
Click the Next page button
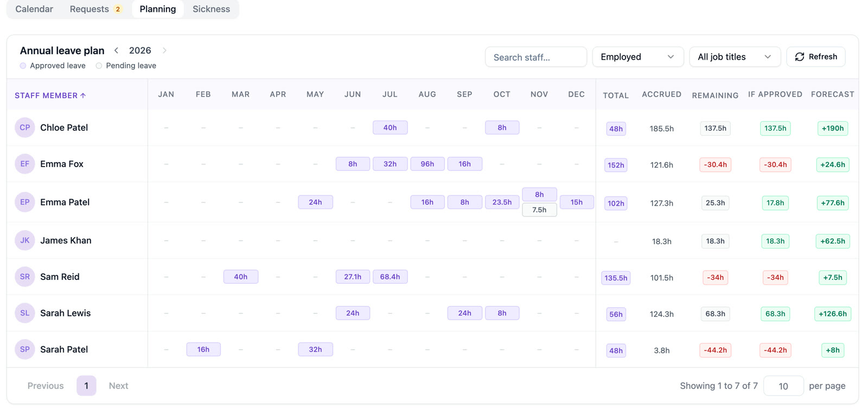[118, 386]
